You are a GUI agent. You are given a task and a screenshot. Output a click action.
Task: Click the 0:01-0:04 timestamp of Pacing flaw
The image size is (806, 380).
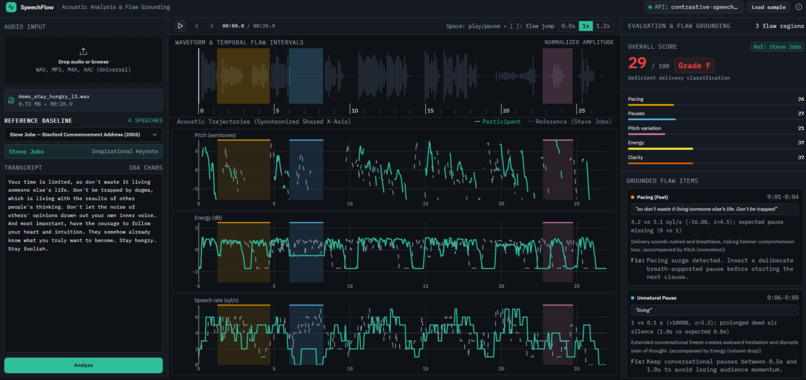781,197
